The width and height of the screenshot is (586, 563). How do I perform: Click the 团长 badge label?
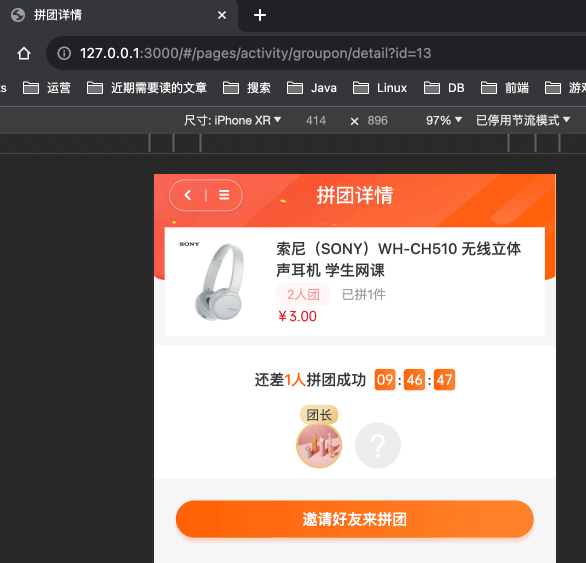click(x=319, y=415)
